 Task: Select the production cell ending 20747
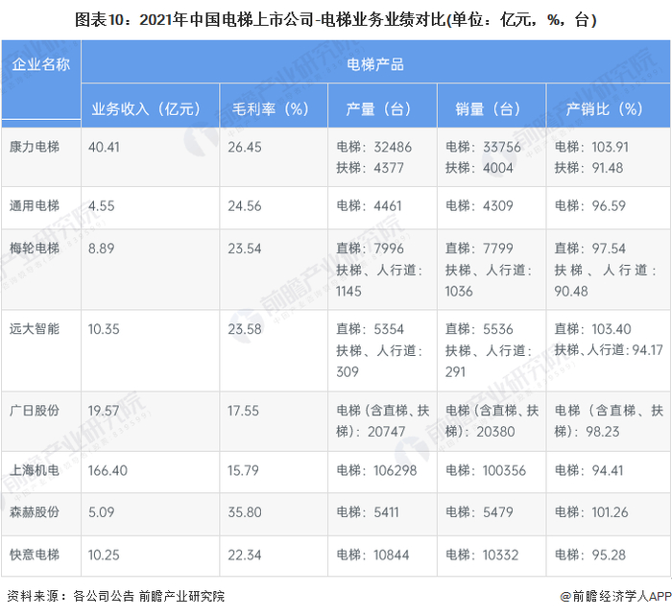click(383, 421)
